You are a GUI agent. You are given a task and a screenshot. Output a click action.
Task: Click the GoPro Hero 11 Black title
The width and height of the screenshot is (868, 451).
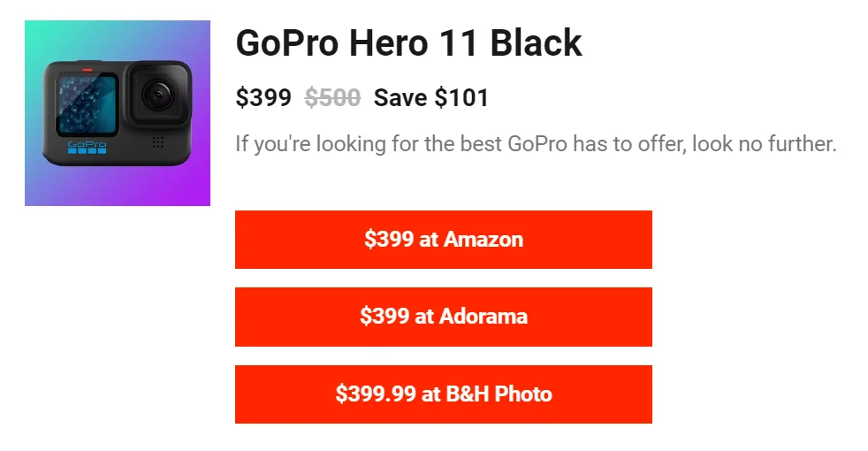(408, 42)
